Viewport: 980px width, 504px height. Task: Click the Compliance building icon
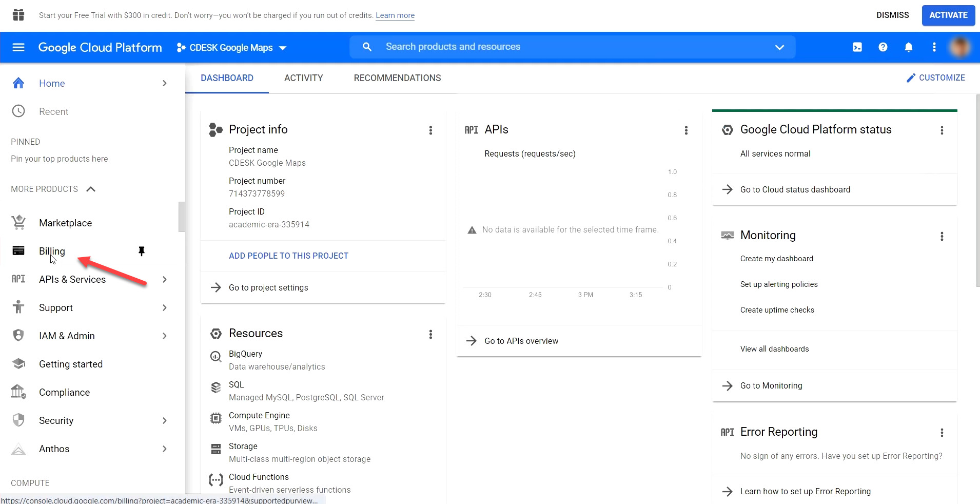[x=18, y=392]
